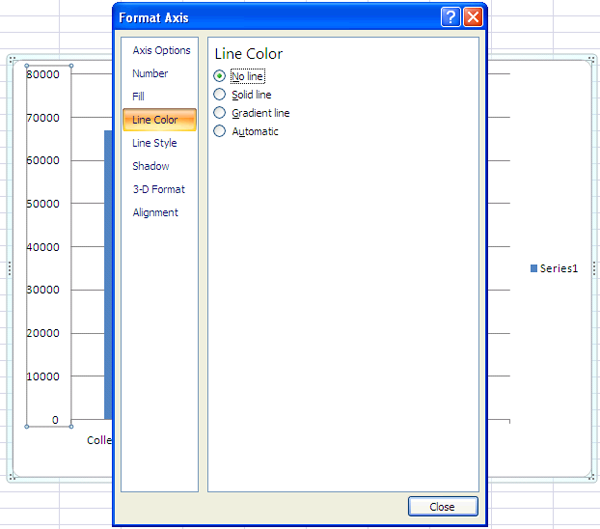Click the Series1 legend color marker

(534, 268)
